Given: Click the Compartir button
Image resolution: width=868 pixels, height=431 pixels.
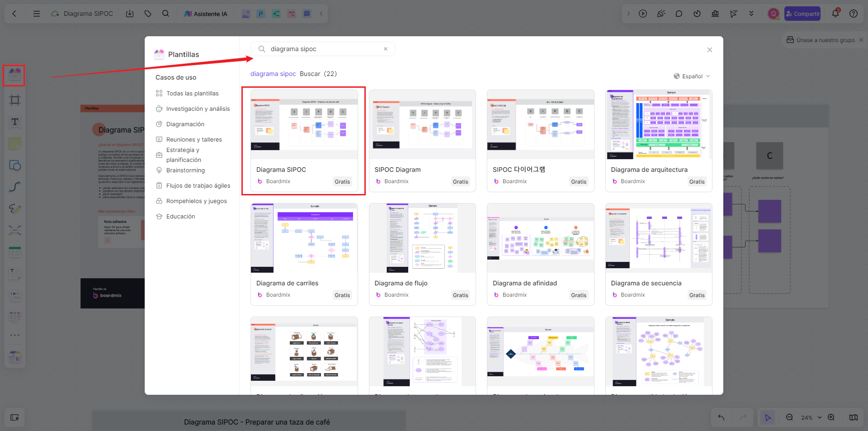Looking at the screenshot, I should (802, 14).
